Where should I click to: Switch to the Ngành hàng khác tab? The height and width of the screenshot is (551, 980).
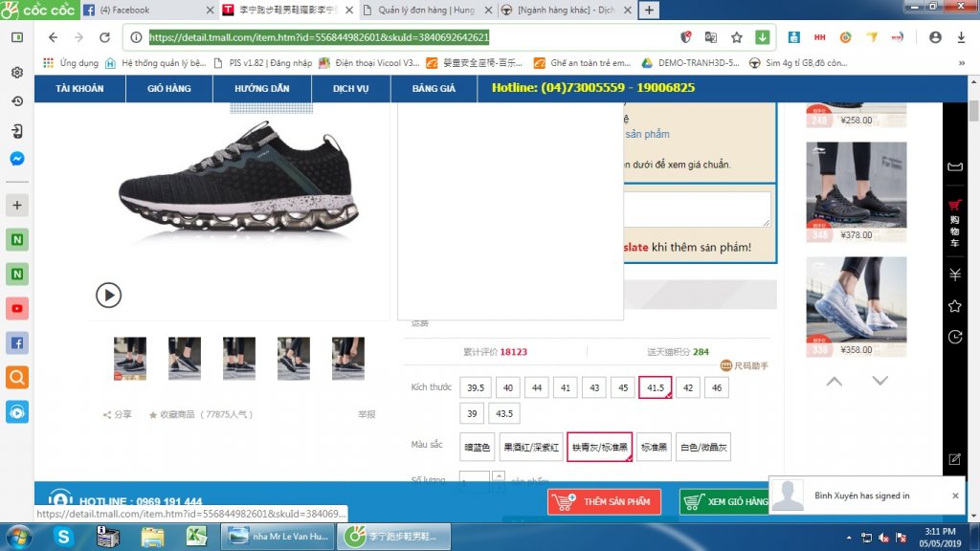(x=567, y=10)
